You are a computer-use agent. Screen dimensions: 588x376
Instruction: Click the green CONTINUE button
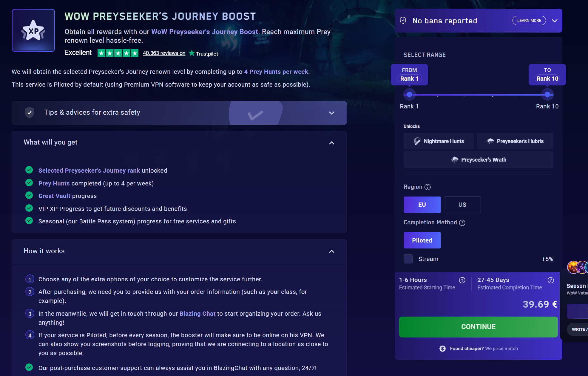coord(478,327)
